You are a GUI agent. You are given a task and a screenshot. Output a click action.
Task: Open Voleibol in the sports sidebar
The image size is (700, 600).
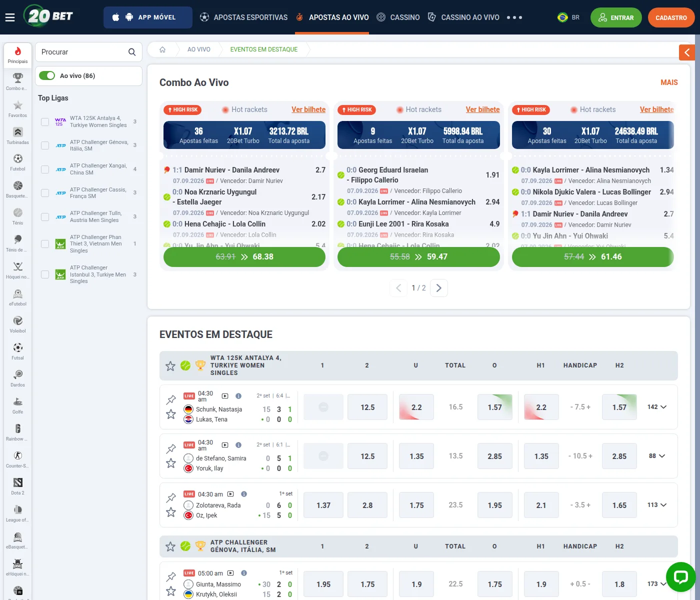pos(17,324)
